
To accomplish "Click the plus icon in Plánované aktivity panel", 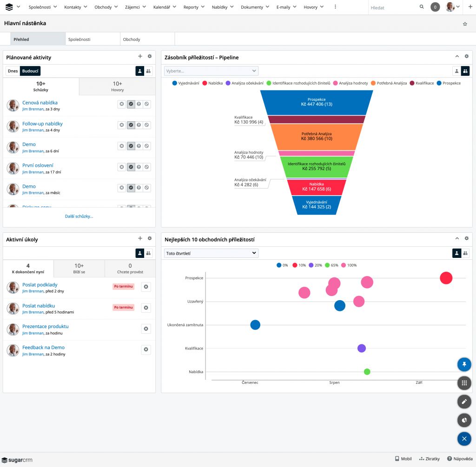I will click(140, 57).
